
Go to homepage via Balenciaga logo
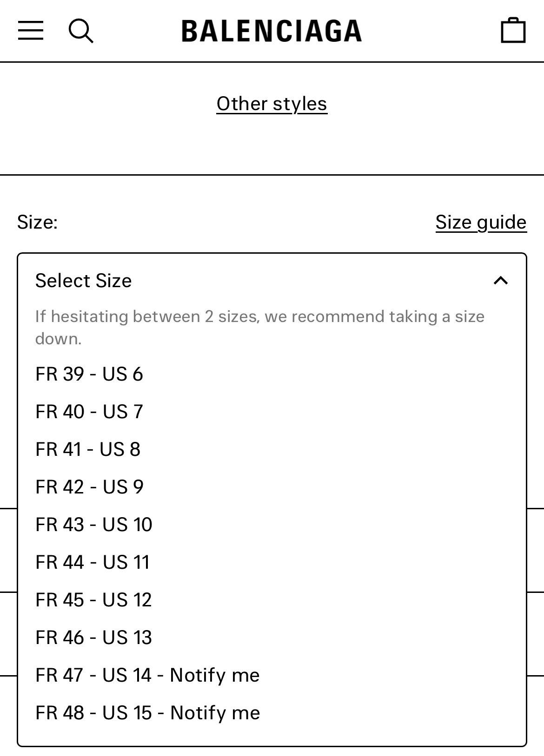[x=272, y=31]
